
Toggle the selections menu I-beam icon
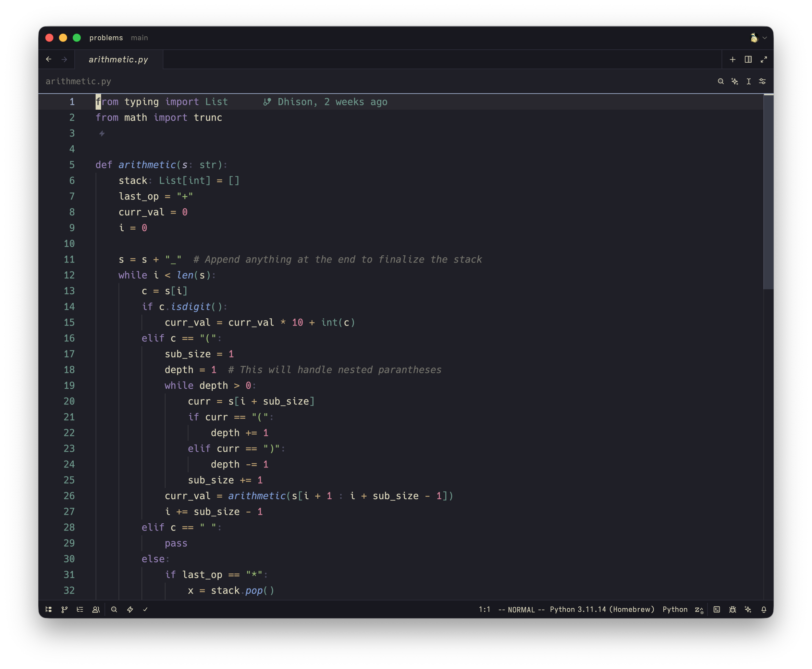coord(748,81)
